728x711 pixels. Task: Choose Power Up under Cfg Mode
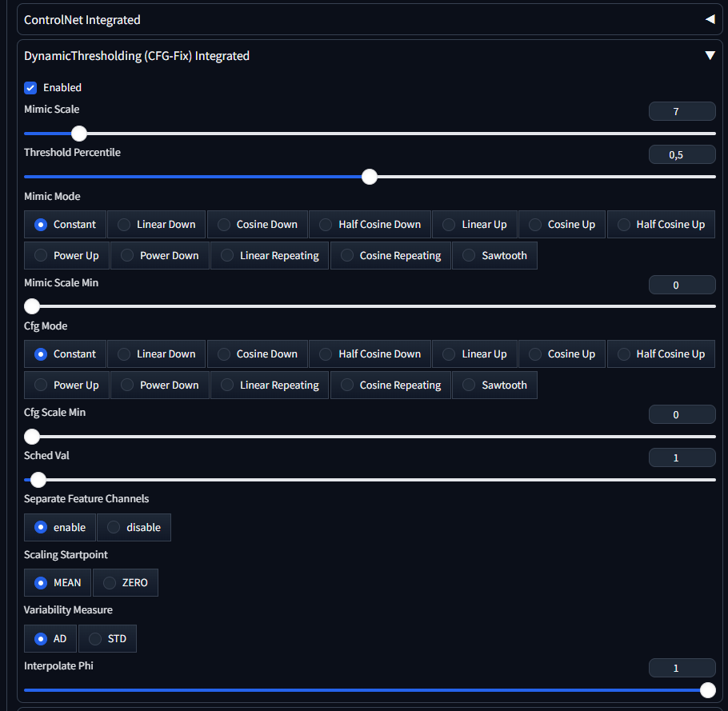(x=66, y=385)
